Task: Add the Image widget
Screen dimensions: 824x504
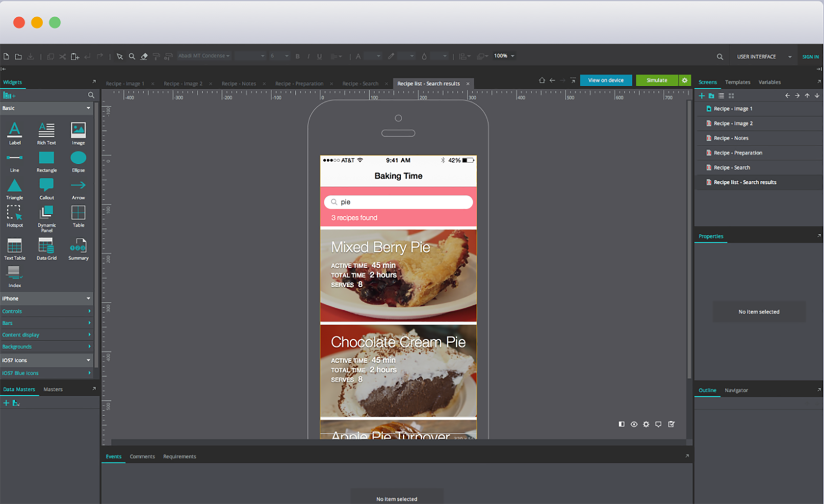Action: click(x=78, y=133)
